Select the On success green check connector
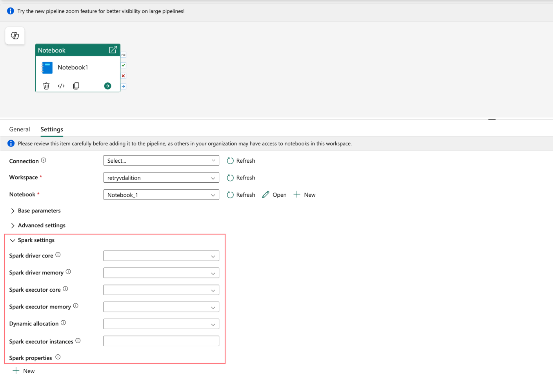The height and width of the screenshot is (392, 553). tap(124, 65)
